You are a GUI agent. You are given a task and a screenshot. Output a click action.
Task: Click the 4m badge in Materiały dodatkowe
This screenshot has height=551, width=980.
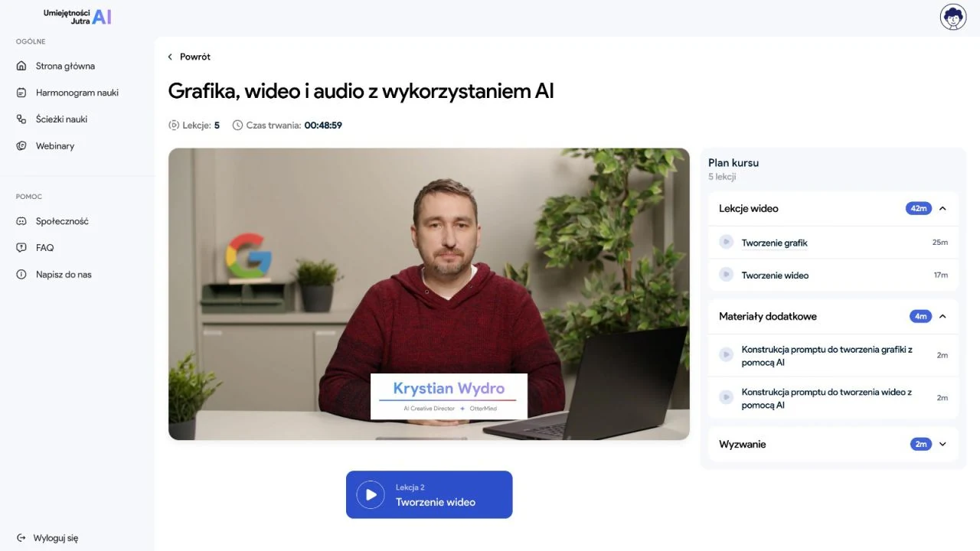tap(920, 316)
